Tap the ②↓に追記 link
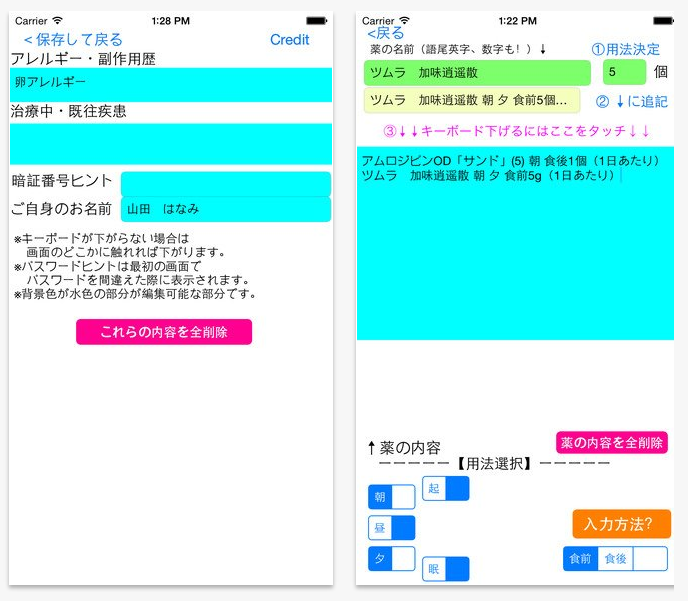Image resolution: width=697 pixels, height=601 pixels. [x=631, y=101]
